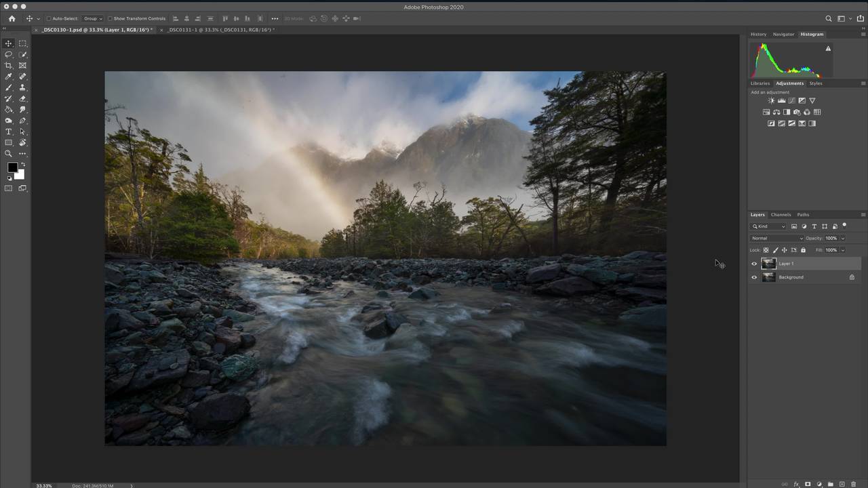
Task: Toggle visibility of the Background layer
Action: [x=754, y=277]
